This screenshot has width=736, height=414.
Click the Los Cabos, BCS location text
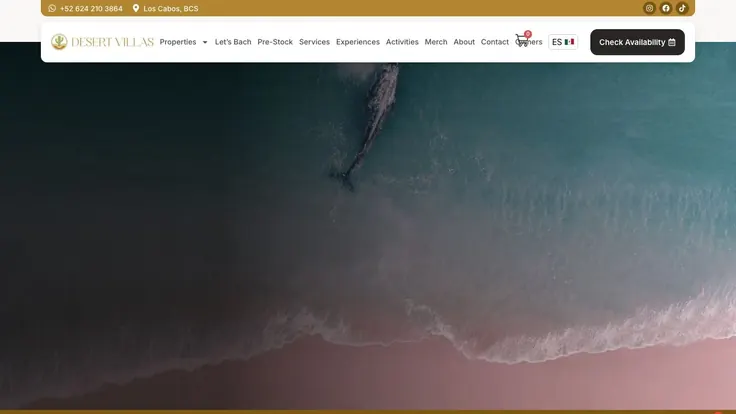[x=171, y=8]
